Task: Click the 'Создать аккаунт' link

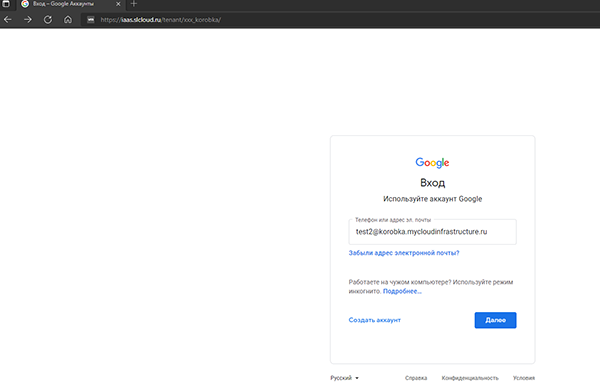Action: pos(375,320)
